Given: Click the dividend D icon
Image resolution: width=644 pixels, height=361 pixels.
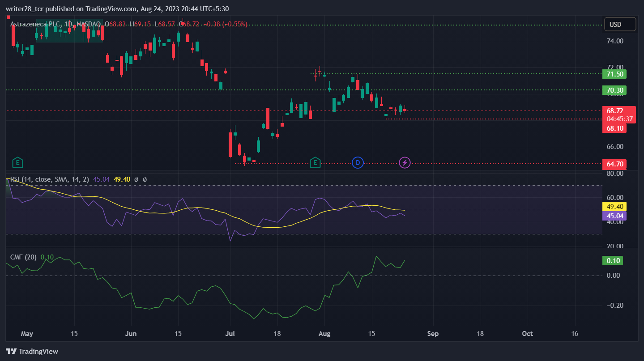Looking at the screenshot, I should tap(358, 163).
